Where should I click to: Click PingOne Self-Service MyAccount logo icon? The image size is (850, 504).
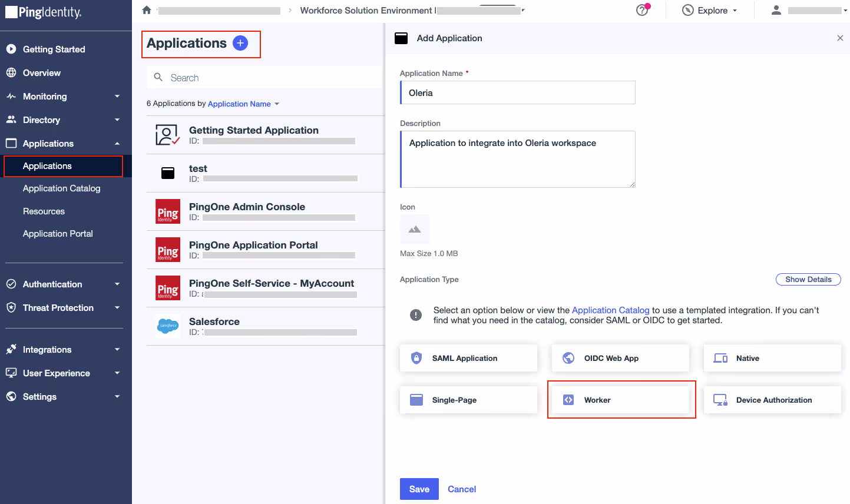168,288
